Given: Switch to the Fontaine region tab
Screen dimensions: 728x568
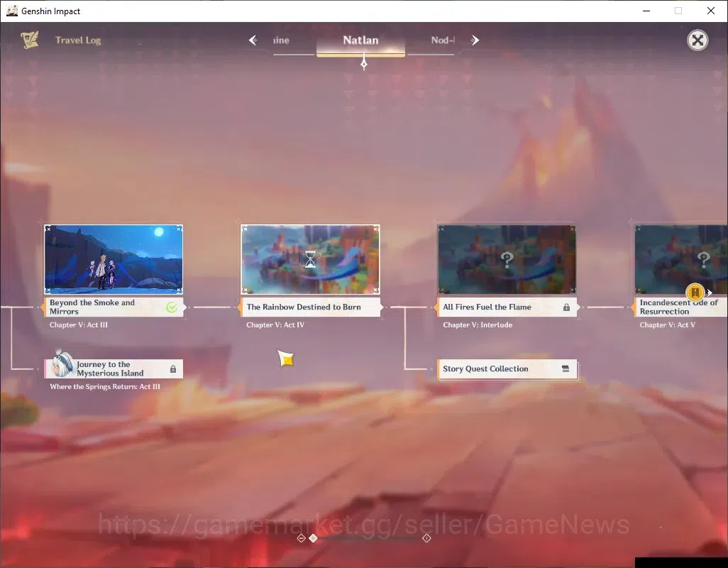Looking at the screenshot, I should [x=281, y=40].
